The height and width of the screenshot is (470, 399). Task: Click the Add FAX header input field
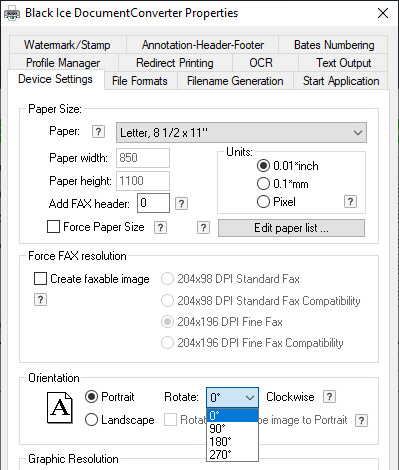pos(153,203)
